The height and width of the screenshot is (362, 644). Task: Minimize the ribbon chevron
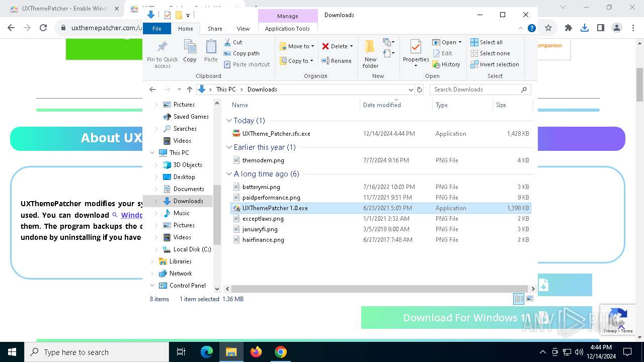coord(521,29)
